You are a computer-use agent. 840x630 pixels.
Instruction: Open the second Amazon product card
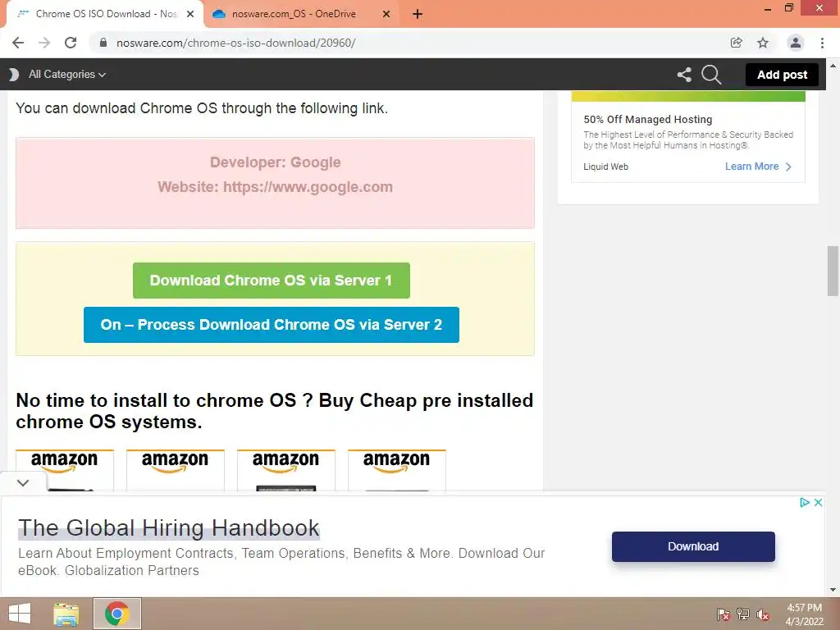(176, 470)
